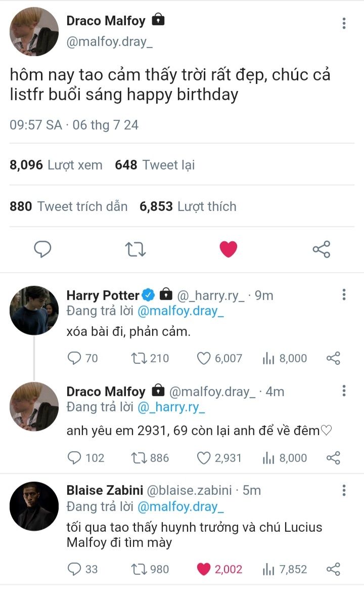Unlike Blaise Zabini's reply
This screenshot has width=364, height=589.
tap(204, 569)
